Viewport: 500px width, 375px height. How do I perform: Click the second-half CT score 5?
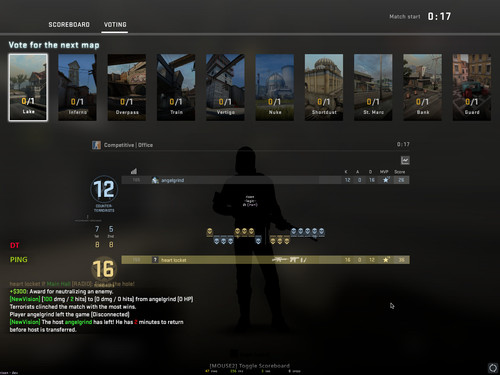click(x=111, y=229)
